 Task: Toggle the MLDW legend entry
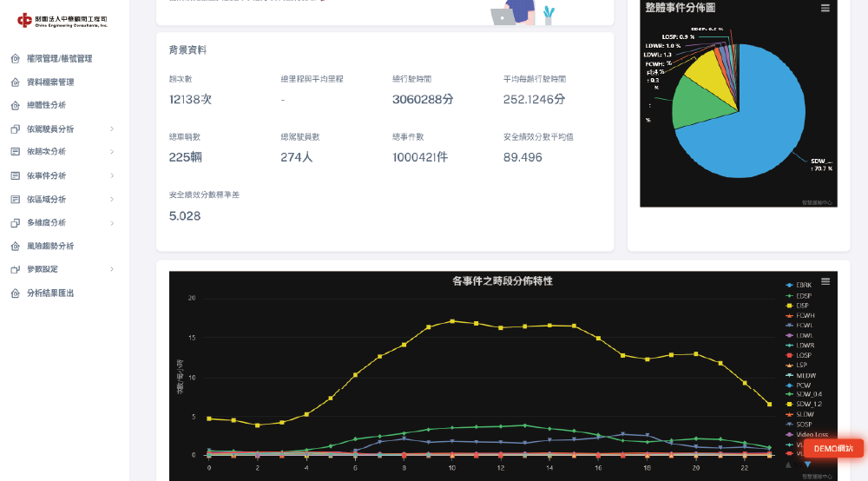[801, 375]
